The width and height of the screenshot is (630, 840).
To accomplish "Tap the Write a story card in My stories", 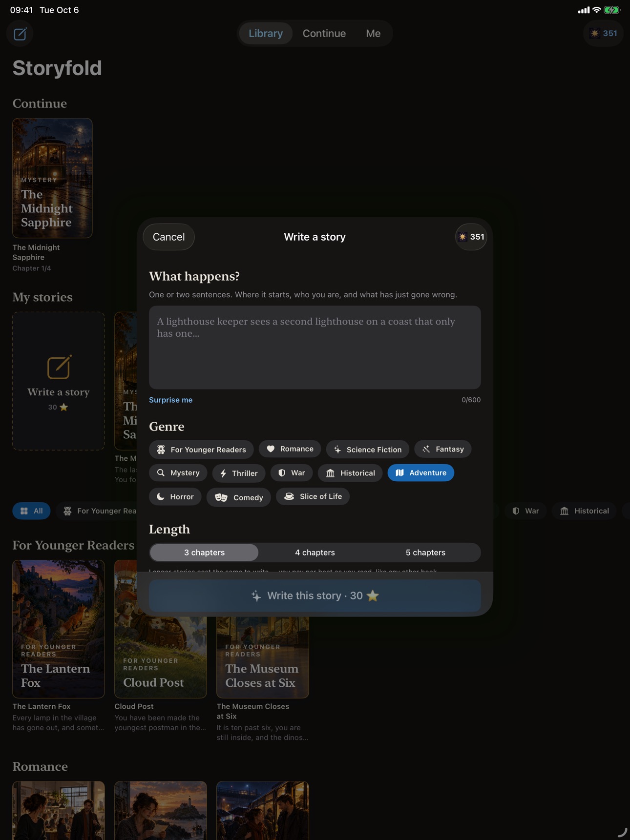I will 59,381.
